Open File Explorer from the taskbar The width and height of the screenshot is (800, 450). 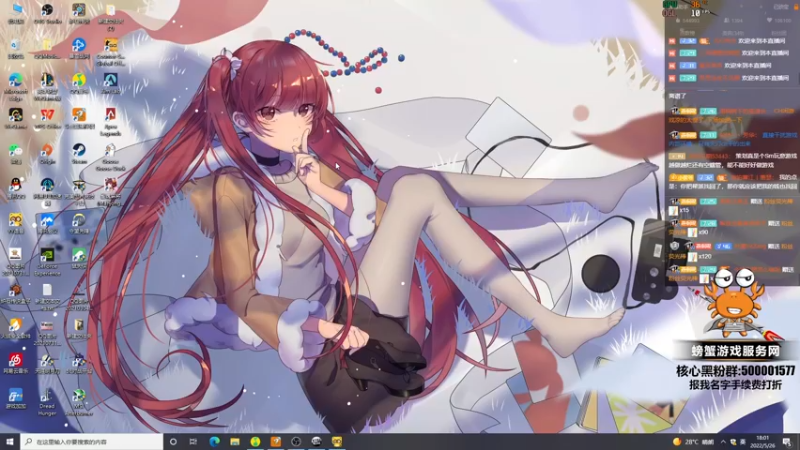235,441
